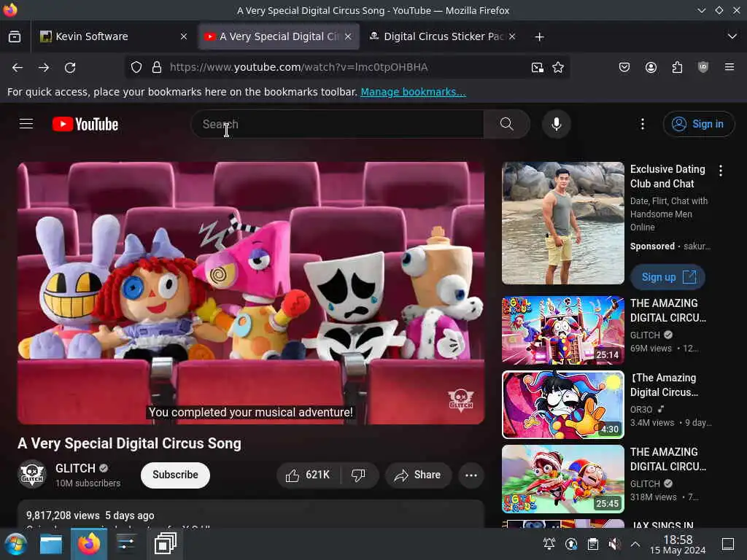Click GLITCH channel avatar below video
Screen dimensions: 747x560
[32, 474]
